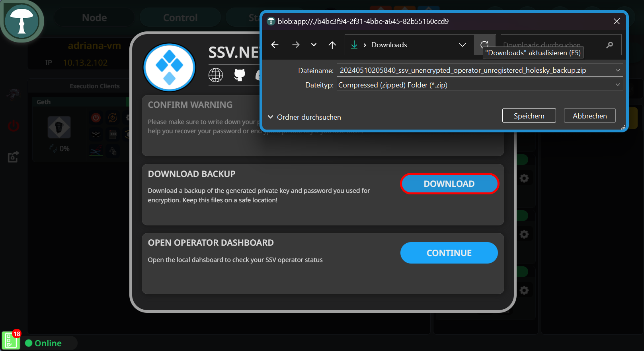Click the CONFIRM WARNING heading
644x351 pixels.
[x=190, y=105]
